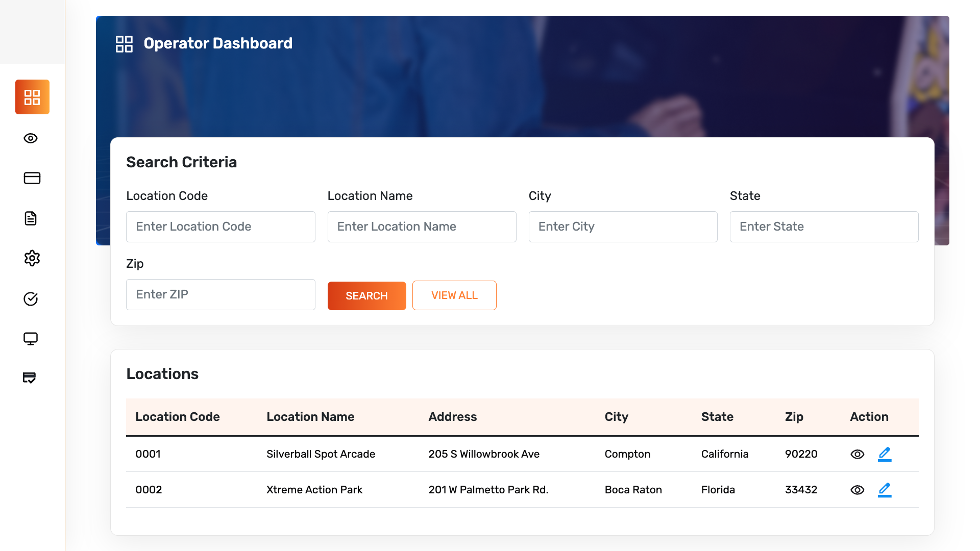Click the card with checkmark sidebar icon
This screenshot has width=980, height=551.
click(x=30, y=378)
